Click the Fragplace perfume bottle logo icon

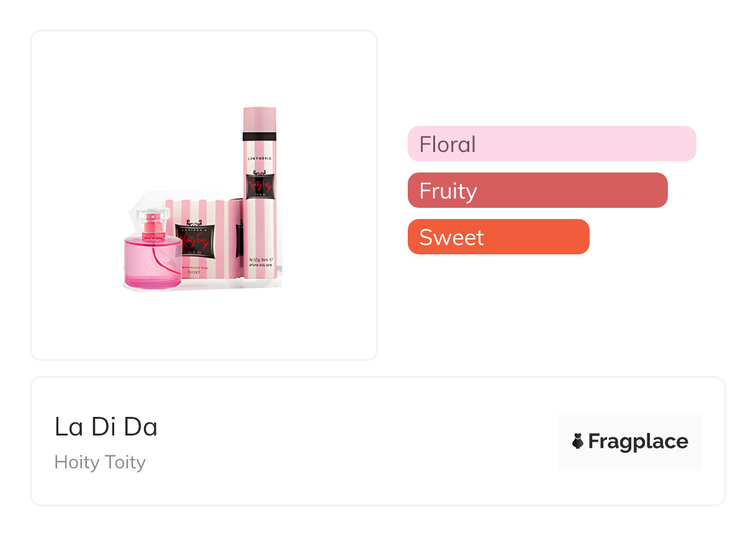coord(578,441)
